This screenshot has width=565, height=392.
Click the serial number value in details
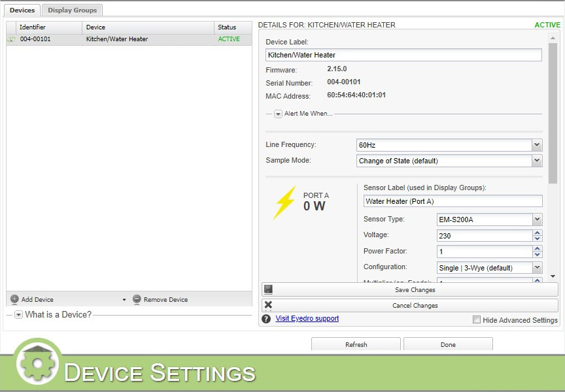(344, 82)
